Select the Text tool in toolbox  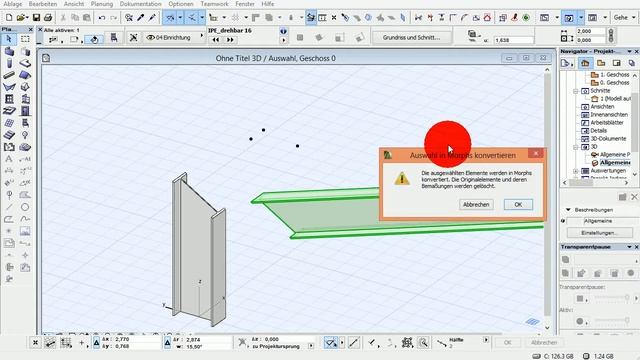(x=9, y=159)
